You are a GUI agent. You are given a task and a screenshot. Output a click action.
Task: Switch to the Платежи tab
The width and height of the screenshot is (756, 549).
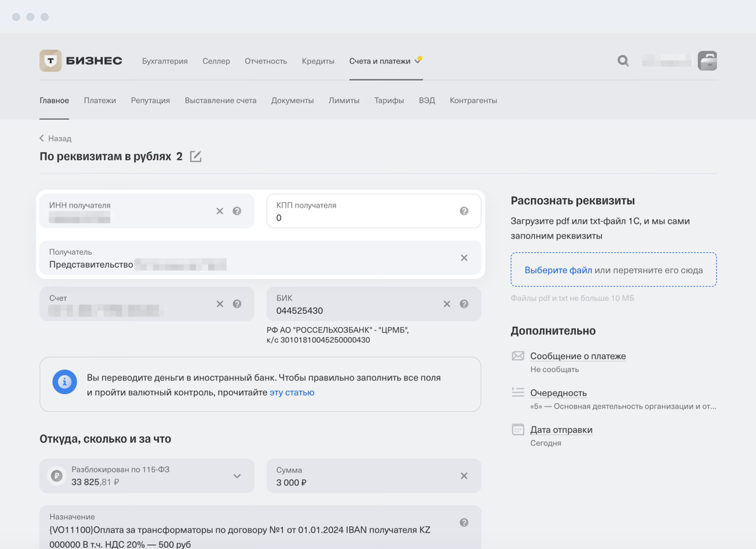tap(100, 100)
